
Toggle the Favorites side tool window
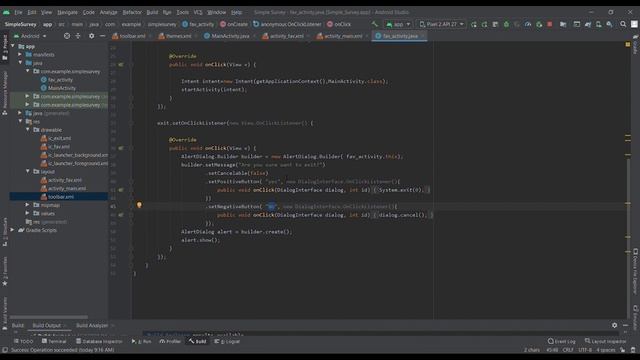[4, 271]
